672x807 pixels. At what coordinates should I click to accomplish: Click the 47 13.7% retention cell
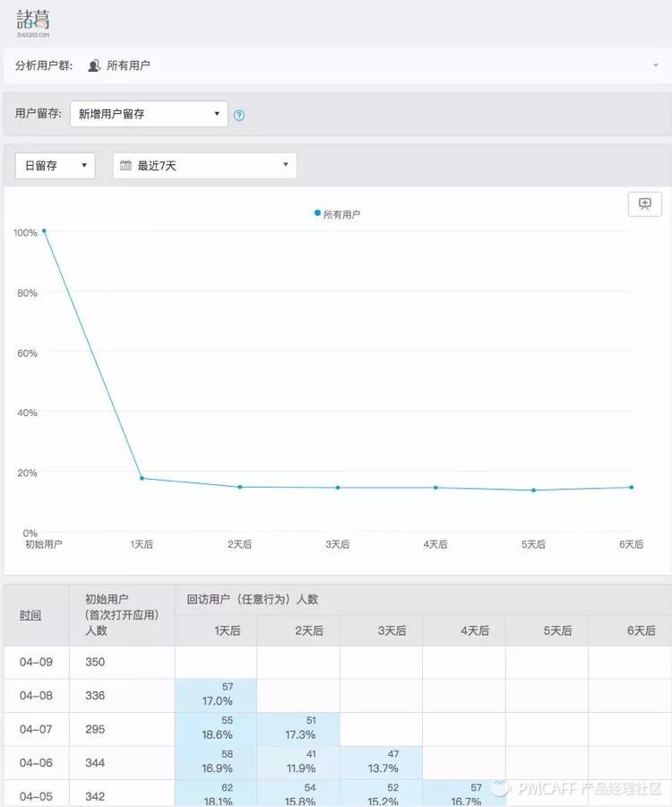click(x=382, y=763)
